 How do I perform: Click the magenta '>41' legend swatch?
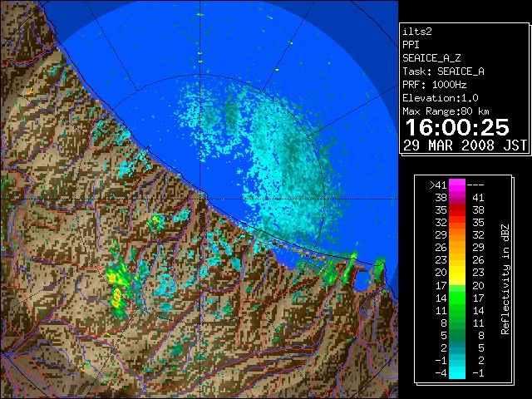457,185
